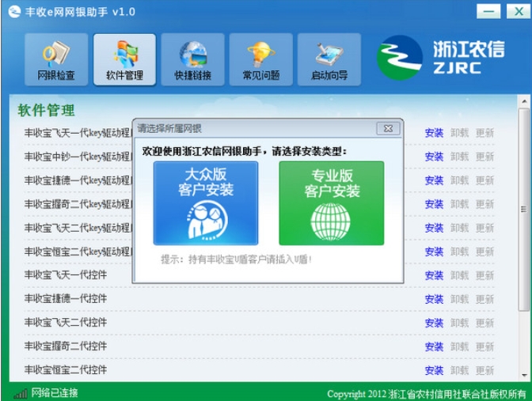Click the 软件管理 section heading
The width and height of the screenshot is (532, 401).
click(46, 110)
